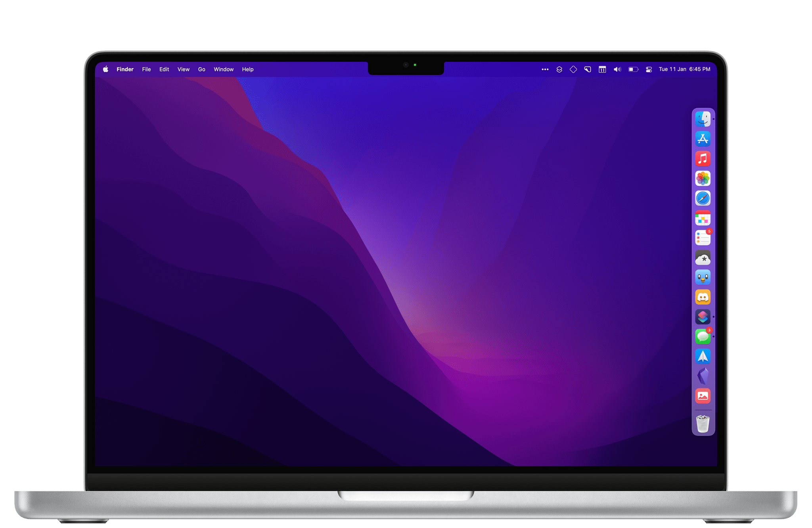Open the Music app in the dock
The image size is (812, 528).
coord(703,159)
